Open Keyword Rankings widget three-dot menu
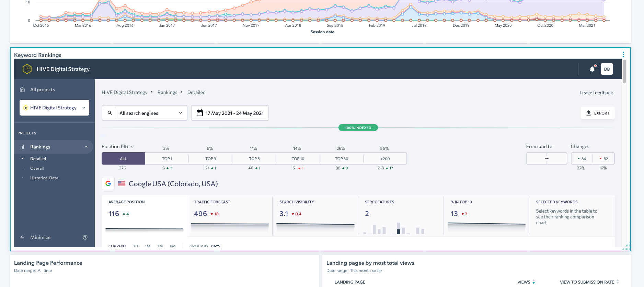644x287 pixels. coord(623,55)
